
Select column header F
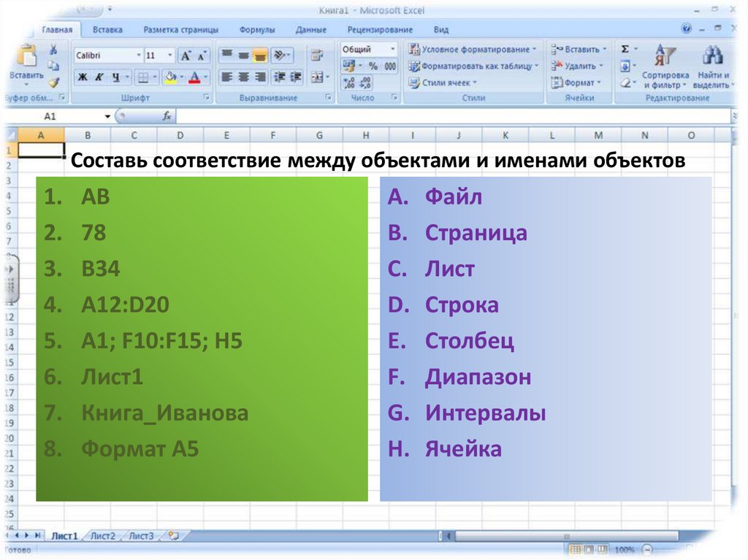[273, 136]
